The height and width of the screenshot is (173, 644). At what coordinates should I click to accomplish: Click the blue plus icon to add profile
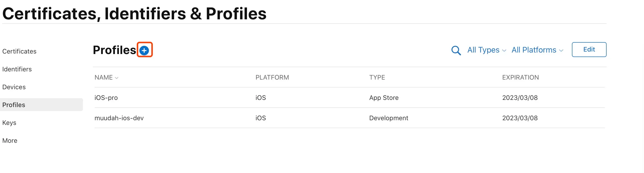point(144,51)
